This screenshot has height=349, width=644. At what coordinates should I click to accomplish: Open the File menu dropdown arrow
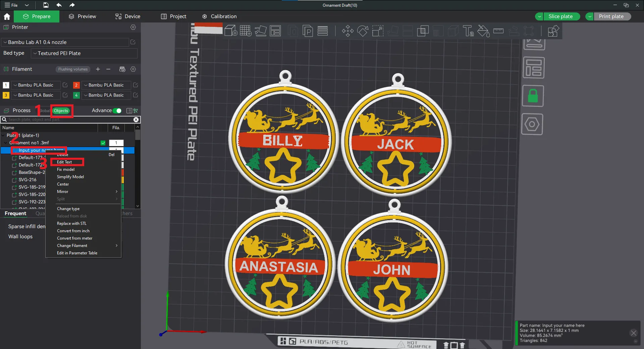pyautogui.click(x=27, y=5)
